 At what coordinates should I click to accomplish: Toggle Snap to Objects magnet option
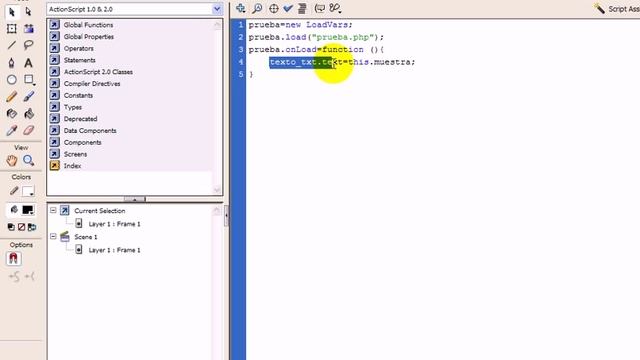click(x=13, y=258)
